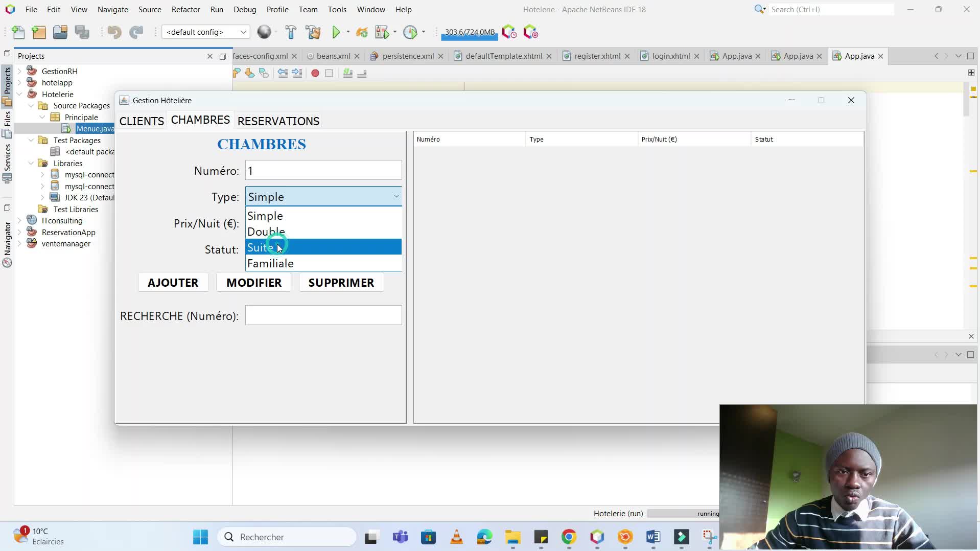Select Menue.java in the project tree
The image size is (980, 551).
[x=95, y=128]
